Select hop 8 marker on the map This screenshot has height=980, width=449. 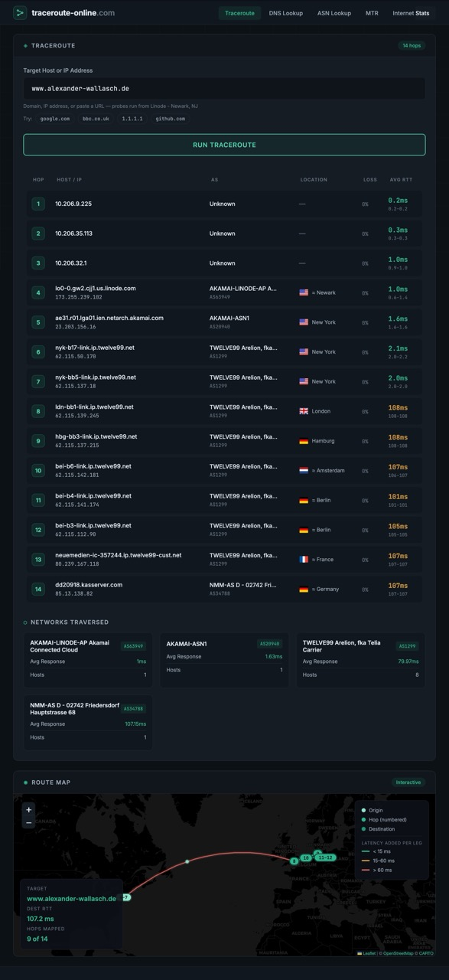(294, 861)
